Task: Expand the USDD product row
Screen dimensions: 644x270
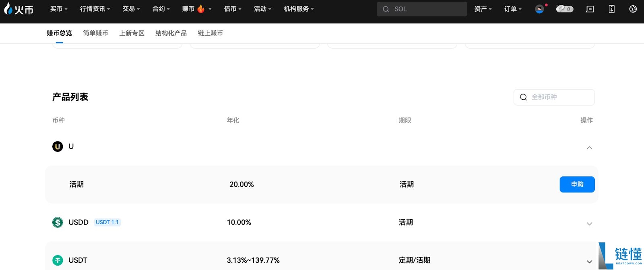Action: (589, 224)
